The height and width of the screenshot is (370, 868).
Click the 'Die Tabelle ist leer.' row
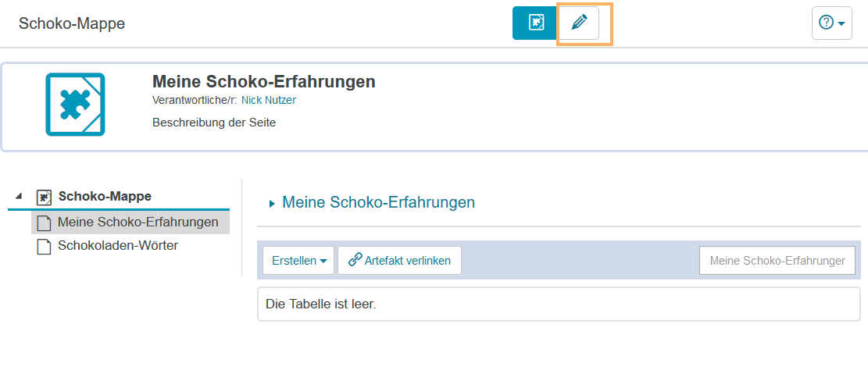[558, 304]
